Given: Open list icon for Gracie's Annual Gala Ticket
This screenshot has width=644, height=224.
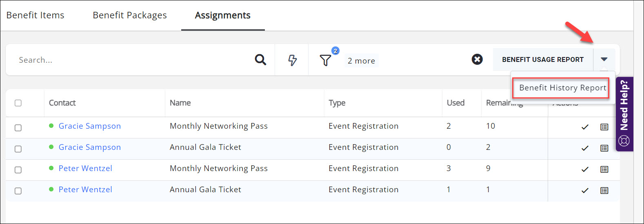Looking at the screenshot, I should [604, 148].
